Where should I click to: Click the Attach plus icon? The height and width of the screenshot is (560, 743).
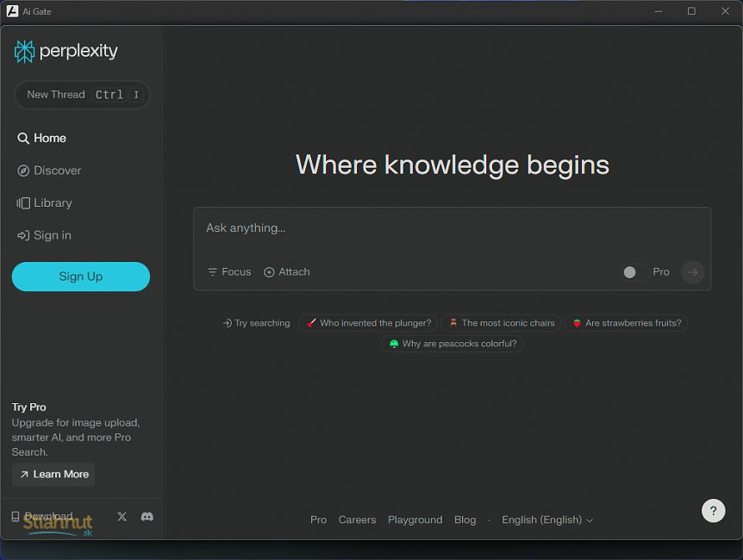click(269, 272)
